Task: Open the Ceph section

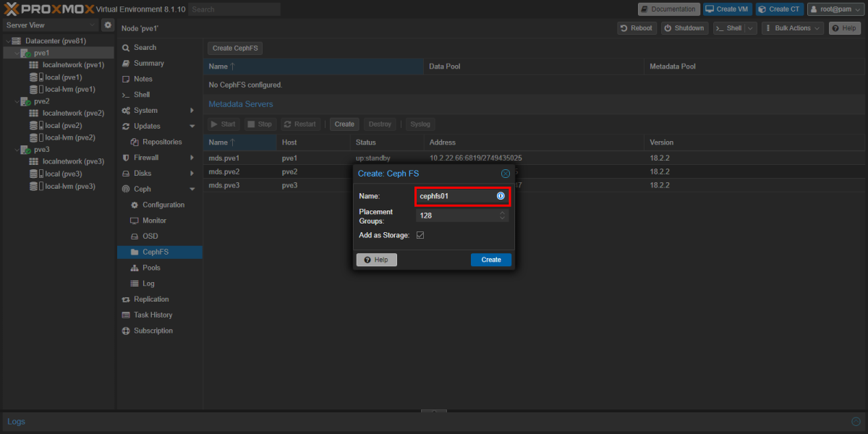Action: click(159, 190)
